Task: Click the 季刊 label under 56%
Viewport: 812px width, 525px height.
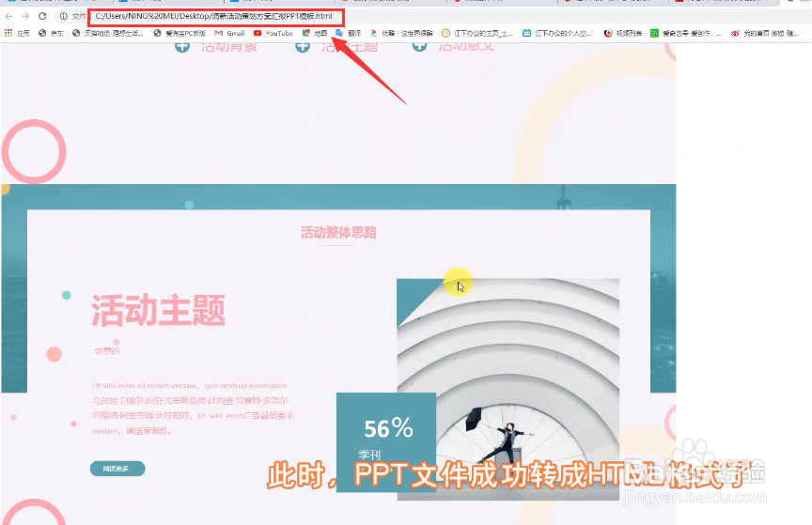Action: (x=369, y=455)
